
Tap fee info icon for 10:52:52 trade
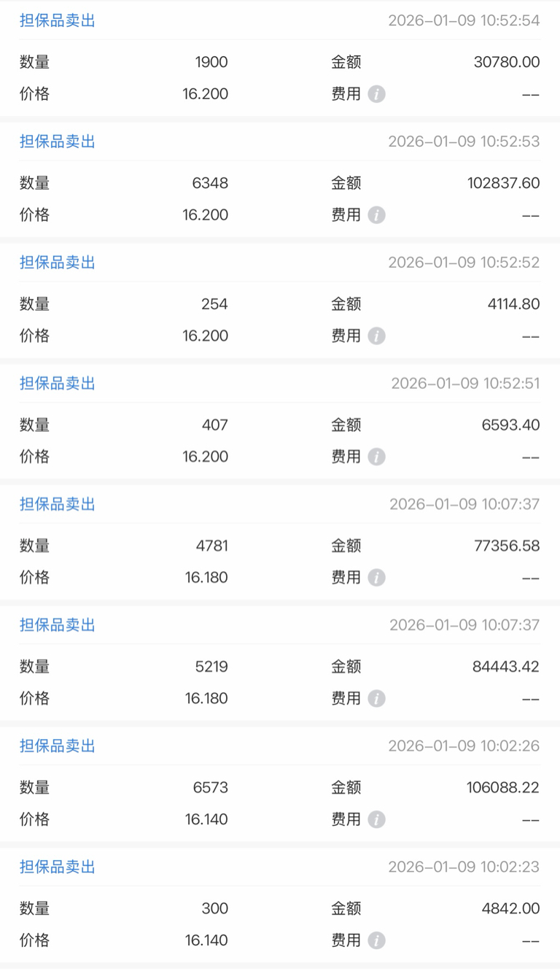(376, 336)
